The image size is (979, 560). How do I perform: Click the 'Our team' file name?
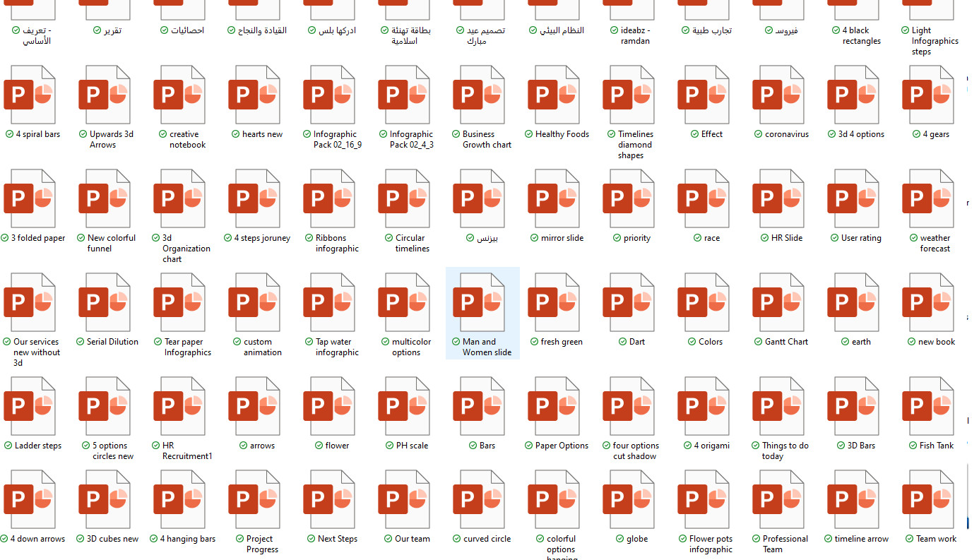point(412,539)
